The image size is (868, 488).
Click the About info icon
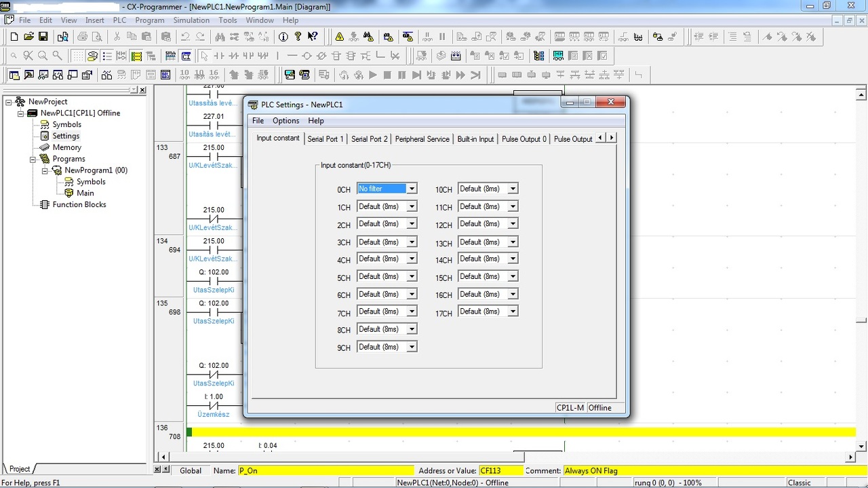[x=283, y=37]
